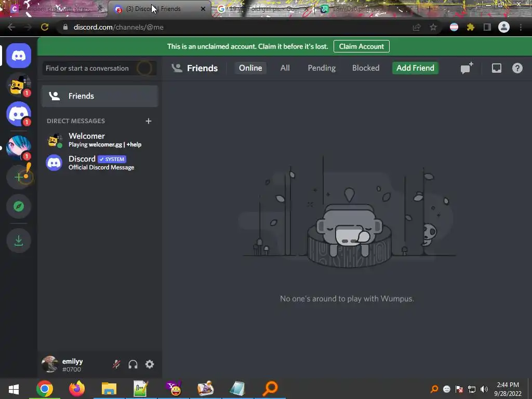532x399 pixels.
Task: Open the Welcomer direct message
Action: pos(100,140)
